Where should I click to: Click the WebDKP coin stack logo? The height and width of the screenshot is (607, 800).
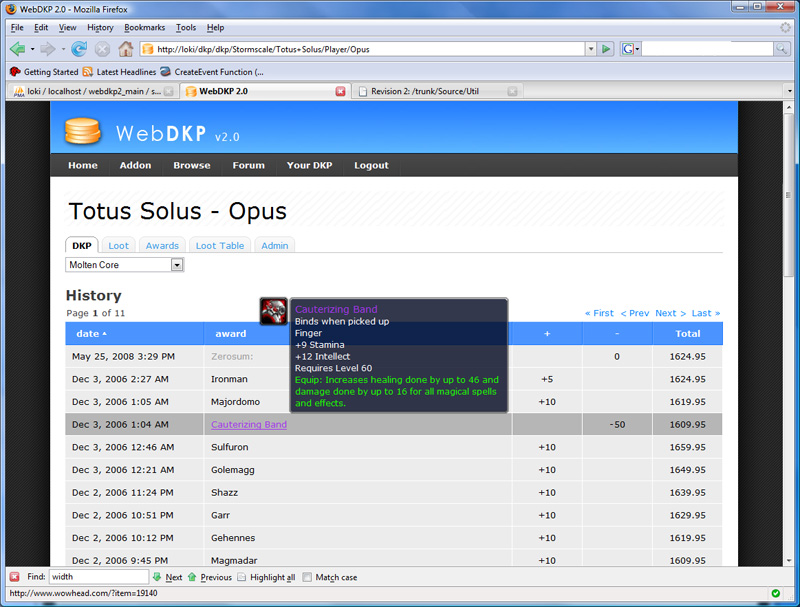point(83,132)
